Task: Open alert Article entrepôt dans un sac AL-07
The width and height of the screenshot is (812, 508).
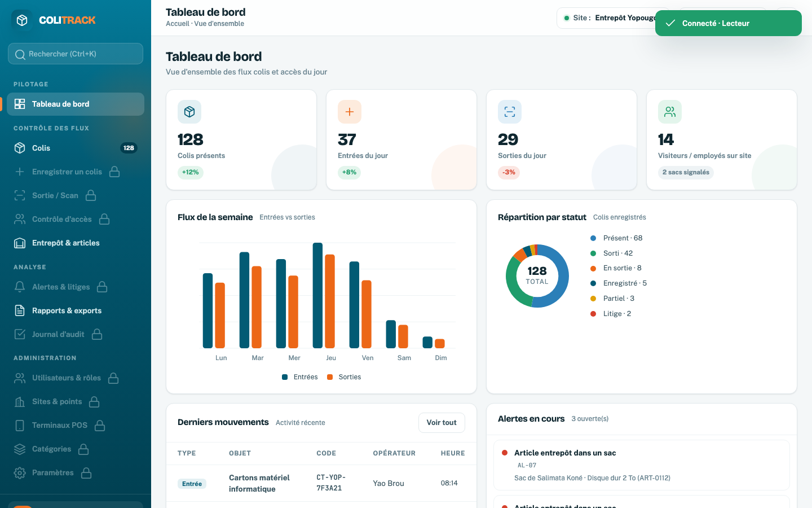Action: [642, 465]
